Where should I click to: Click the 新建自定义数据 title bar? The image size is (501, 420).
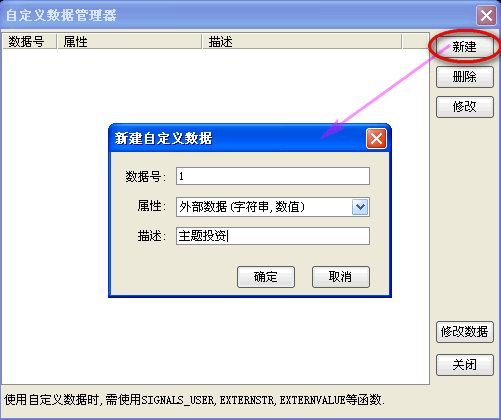coord(238,138)
